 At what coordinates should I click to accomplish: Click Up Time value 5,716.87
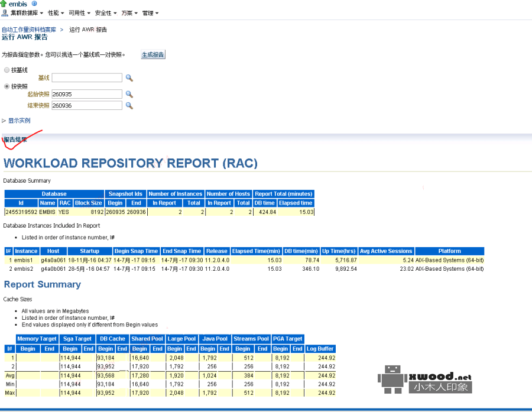346,260
